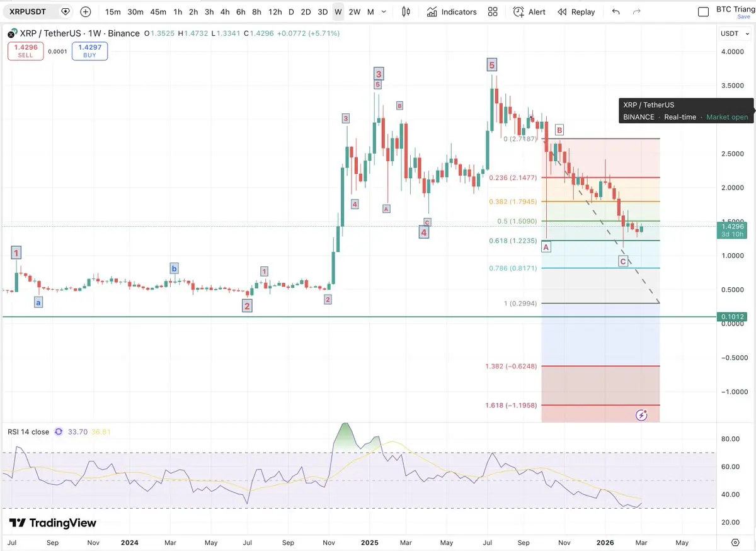This screenshot has height=551, width=756.
Task: Select the 45m timeframe
Action: point(158,12)
